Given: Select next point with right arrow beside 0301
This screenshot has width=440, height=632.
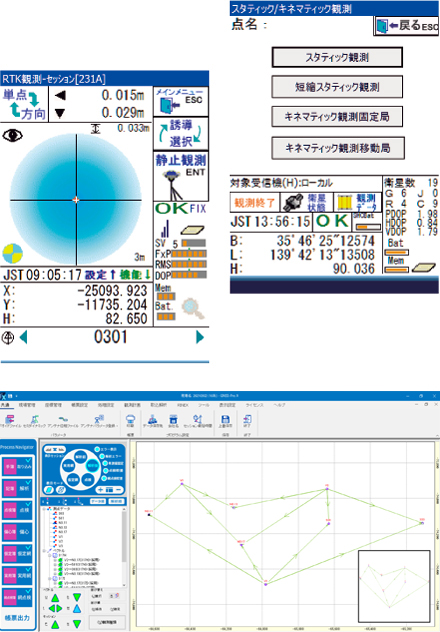Looking at the screenshot, I should tap(200, 337).
